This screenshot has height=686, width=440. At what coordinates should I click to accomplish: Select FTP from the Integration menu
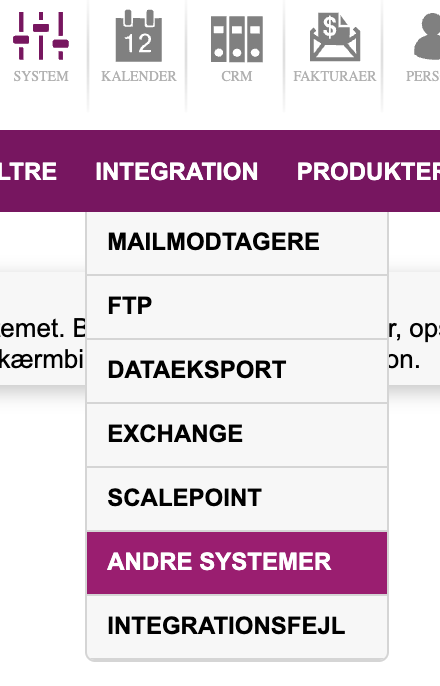coord(237,307)
